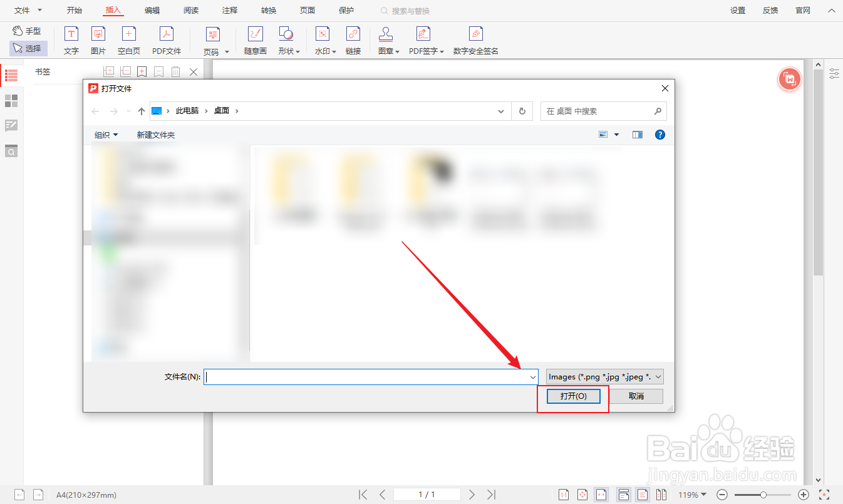This screenshot has height=504, width=843.
Task: Open the 119% zoom level dropdown
Action: (692, 495)
